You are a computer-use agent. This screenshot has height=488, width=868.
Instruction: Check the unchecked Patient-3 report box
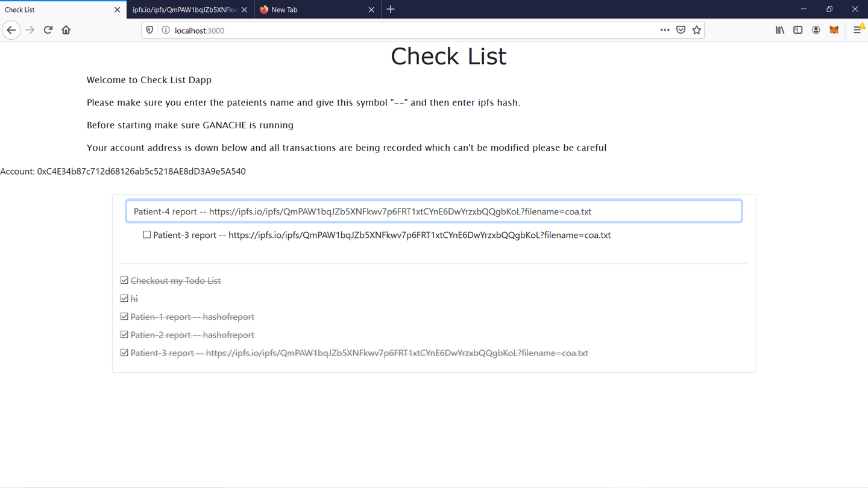pyautogui.click(x=146, y=235)
